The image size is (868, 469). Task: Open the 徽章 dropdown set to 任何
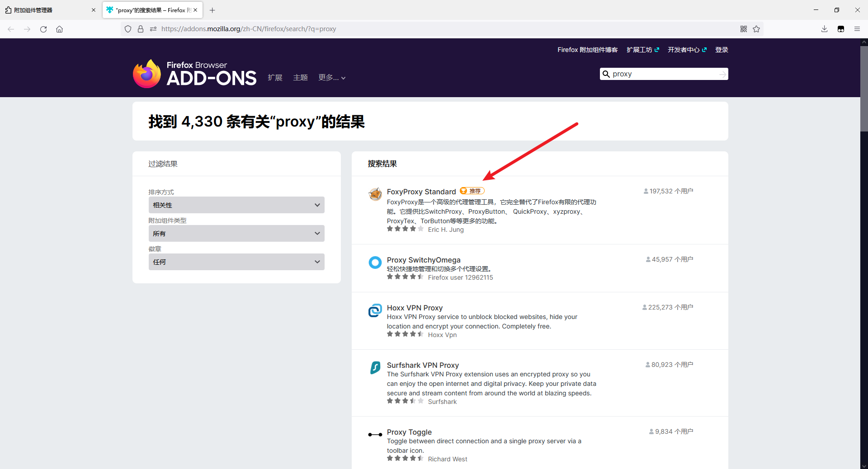pyautogui.click(x=236, y=262)
